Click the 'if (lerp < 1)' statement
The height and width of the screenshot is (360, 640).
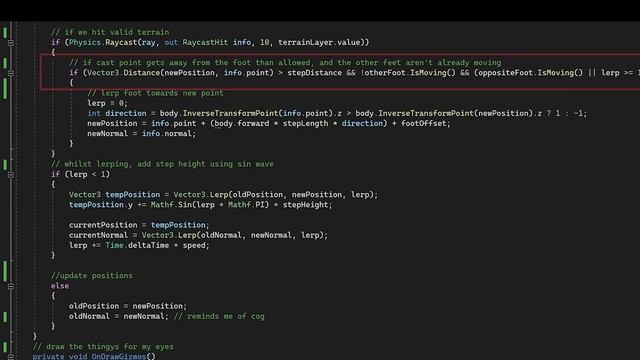tap(80, 174)
